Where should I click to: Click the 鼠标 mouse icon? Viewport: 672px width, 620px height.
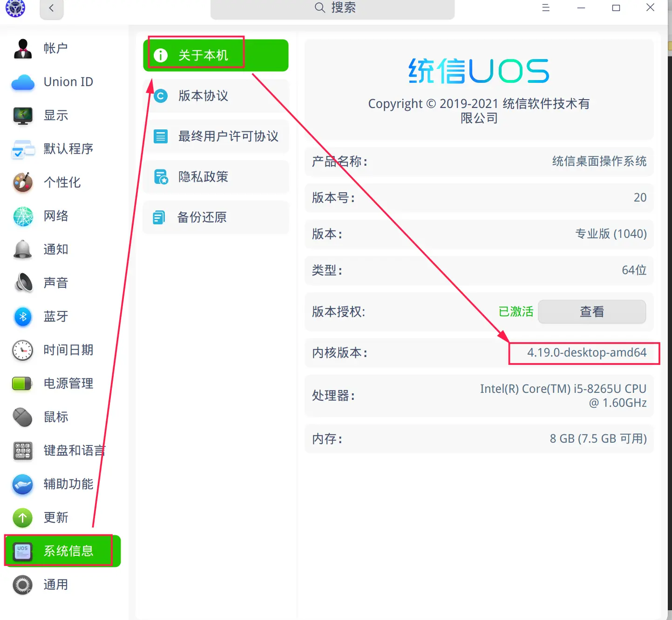(23, 417)
